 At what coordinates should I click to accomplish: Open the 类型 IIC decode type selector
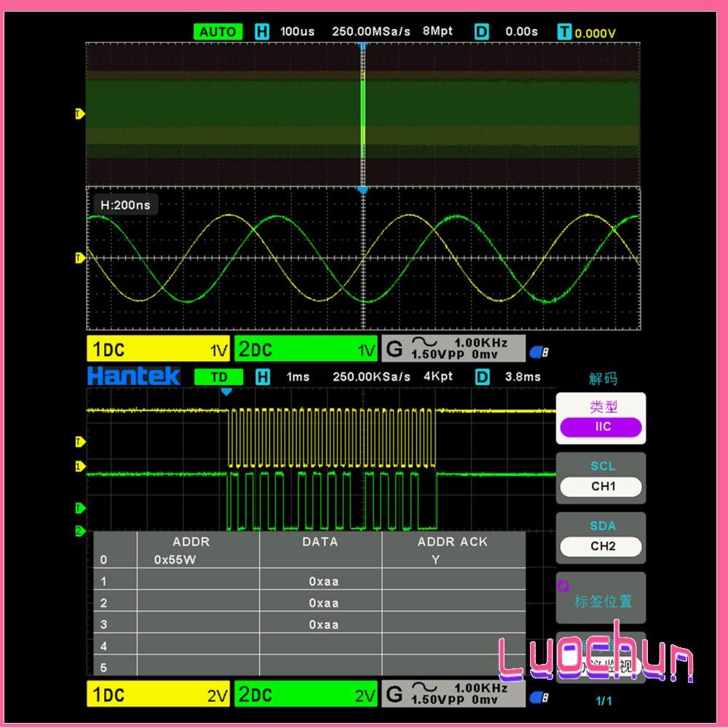pyautogui.click(x=601, y=419)
